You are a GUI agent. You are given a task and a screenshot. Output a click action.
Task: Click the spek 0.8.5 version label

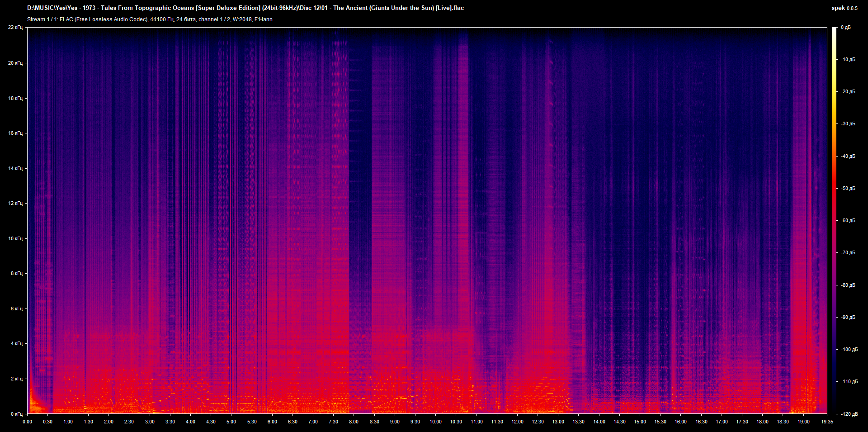844,8
